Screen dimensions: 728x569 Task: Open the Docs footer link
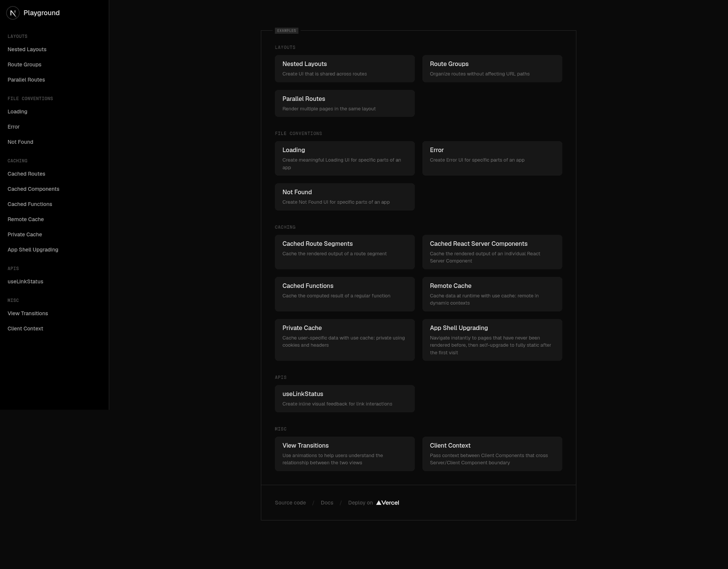point(327,503)
